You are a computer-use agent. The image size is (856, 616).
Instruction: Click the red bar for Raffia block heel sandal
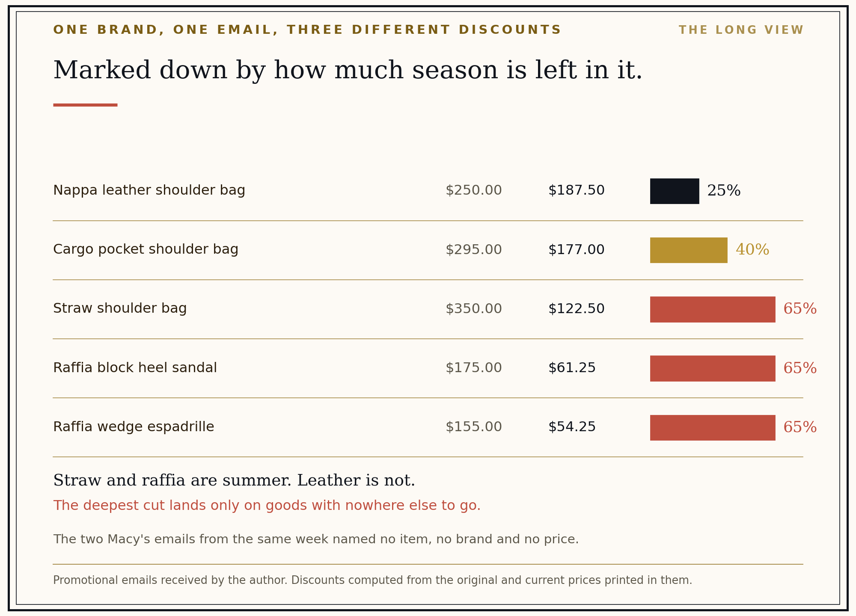tap(713, 368)
